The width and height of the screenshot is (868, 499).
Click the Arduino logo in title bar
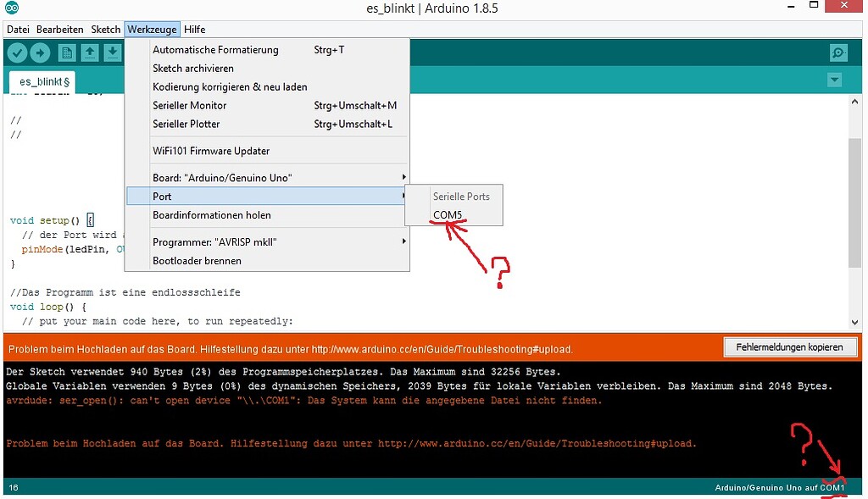[12, 8]
